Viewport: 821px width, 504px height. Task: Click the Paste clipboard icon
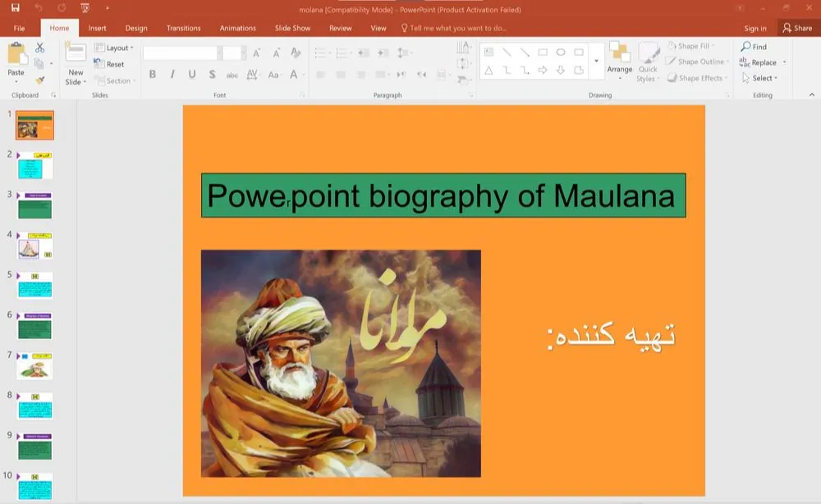(x=16, y=56)
